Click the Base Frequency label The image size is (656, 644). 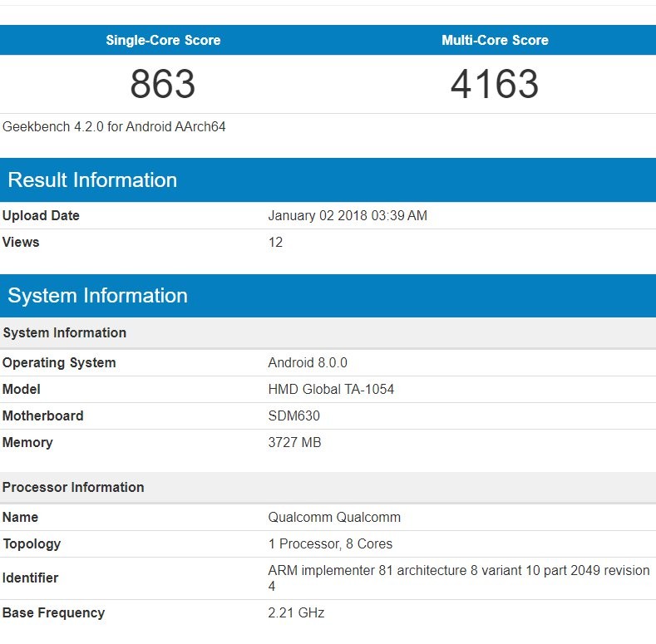pyautogui.click(x=53, y=613)
